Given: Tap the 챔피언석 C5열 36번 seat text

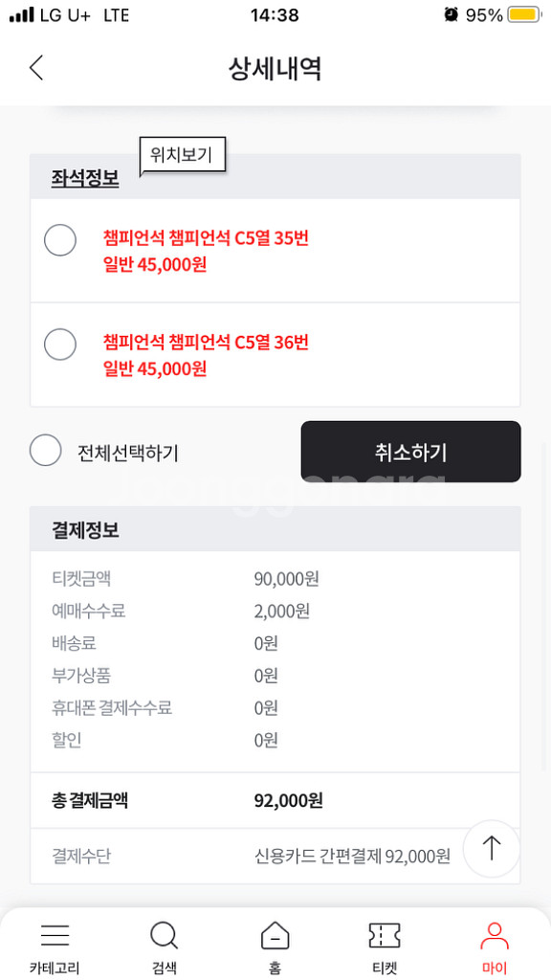Looking at the screenshot, I should point(206,342).
